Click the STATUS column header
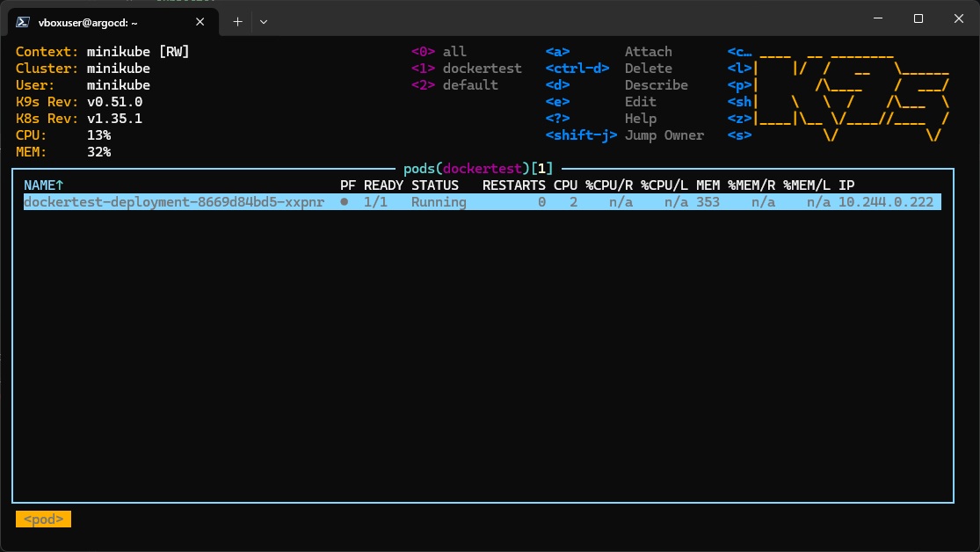The height and width of the screenshot is (552, 980). pos(435,185)
